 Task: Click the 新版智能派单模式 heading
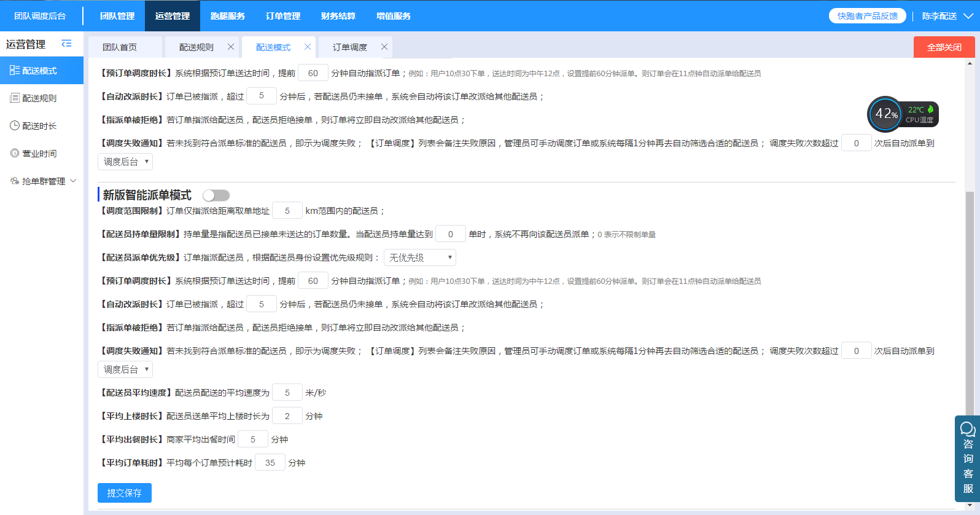pyautogui.click(x=147, y=195)
